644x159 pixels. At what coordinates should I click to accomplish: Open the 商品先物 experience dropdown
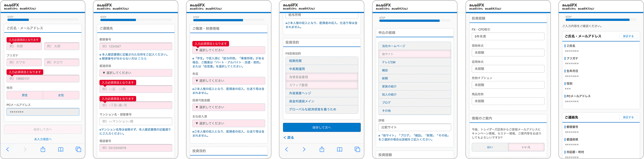click(x=508, y=101)
